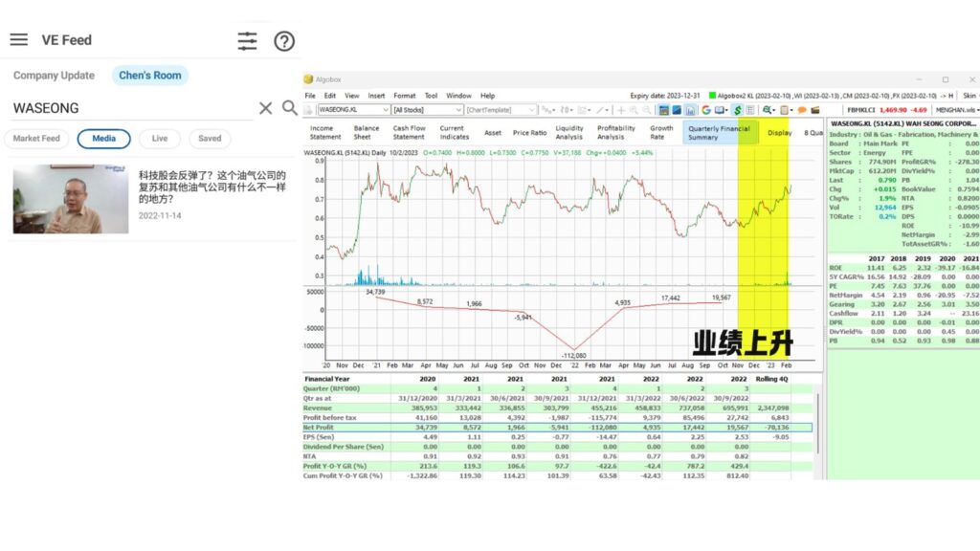The width and height of the screenshot is (980, 551).
Task: Select the Live filter chip
Action: [160, 139]
